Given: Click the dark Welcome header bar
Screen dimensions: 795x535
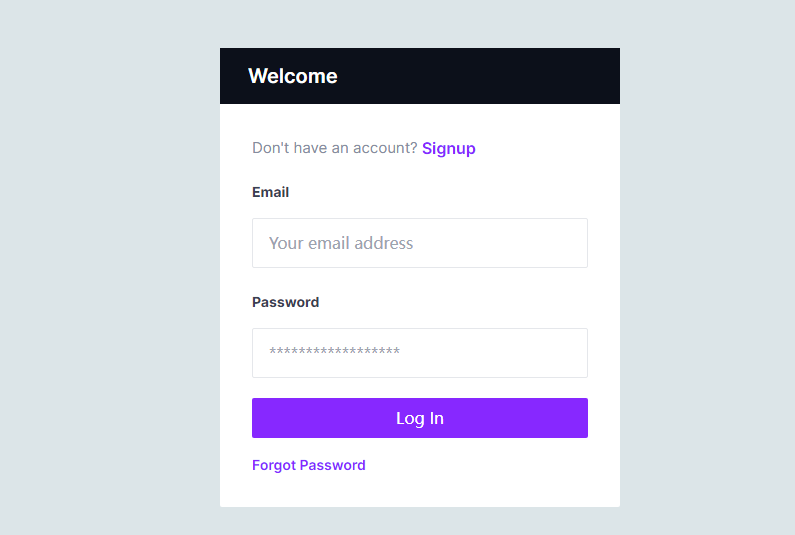Looking at the screenshot, I should [x=420, y=76].
